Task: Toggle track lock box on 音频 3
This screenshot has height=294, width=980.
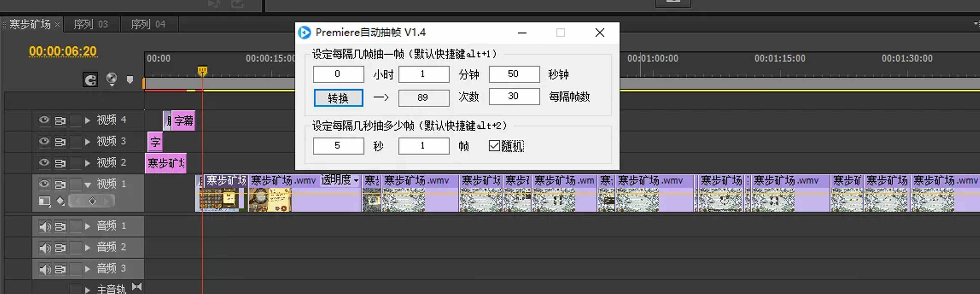Action: tap(76, 269)
